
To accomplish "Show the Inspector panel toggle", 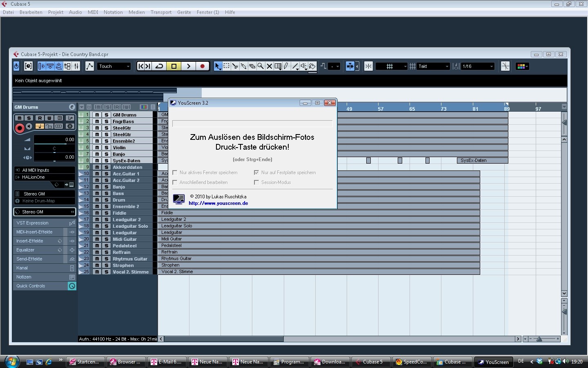I will 42,66.
